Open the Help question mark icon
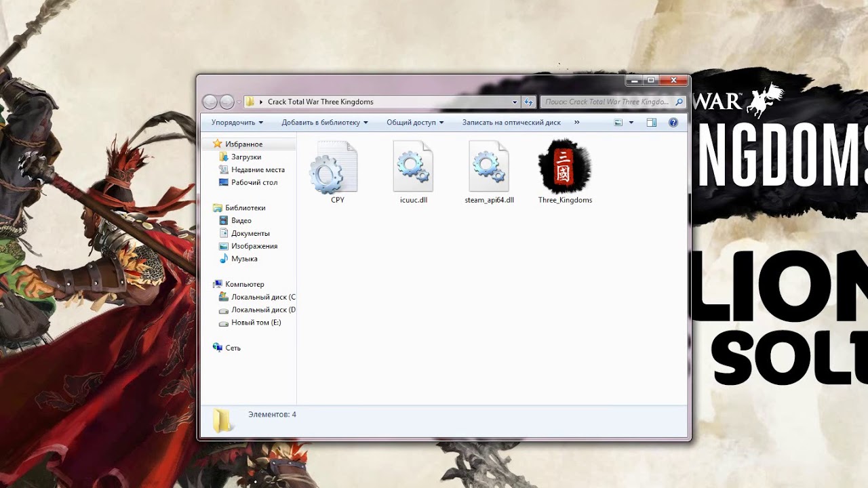 673,123
